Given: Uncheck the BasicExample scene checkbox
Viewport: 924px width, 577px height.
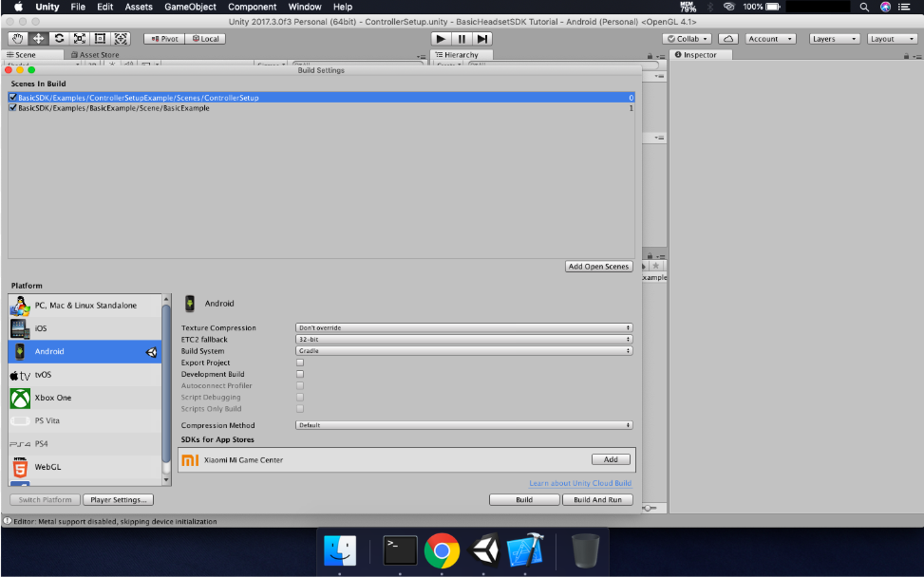Looking at the screenshot, I should click(13, 108).
